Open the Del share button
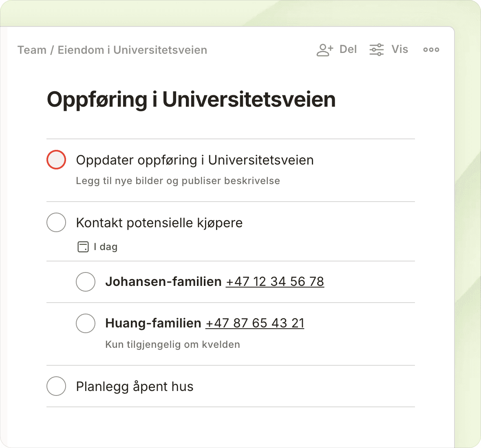481x448 pixels. (348, 50)
